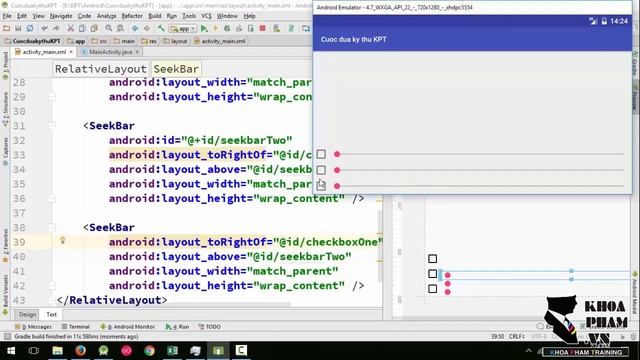Screen dimensions: 640x360
Task: Tick the bottom checkbox in the emulator
Action: [x=321, y=186]
